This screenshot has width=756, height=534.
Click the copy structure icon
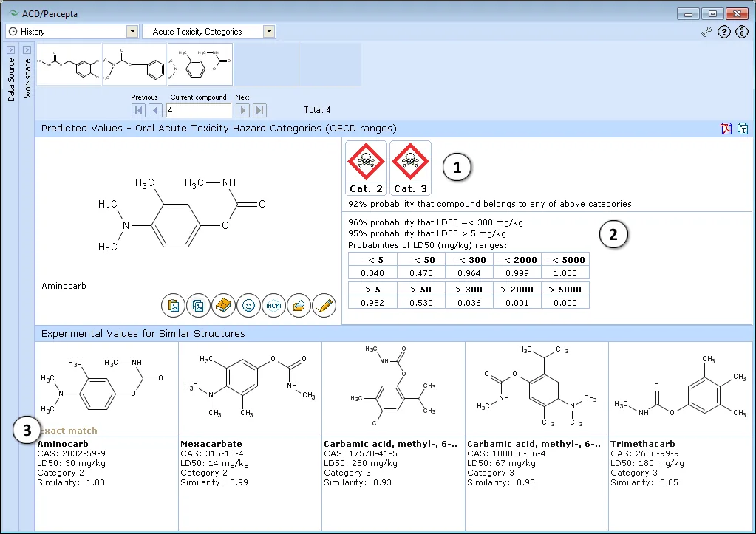(x=198, y=306)
